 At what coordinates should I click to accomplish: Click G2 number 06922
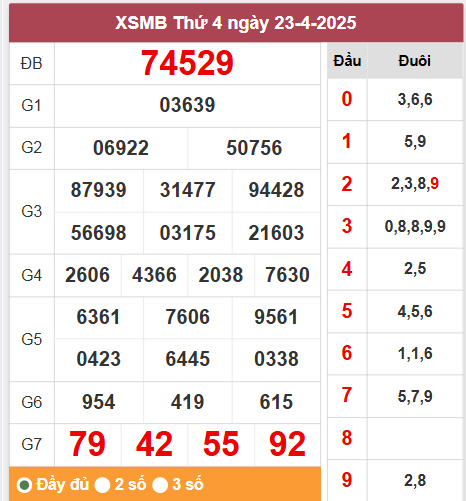tap(121, 148)
